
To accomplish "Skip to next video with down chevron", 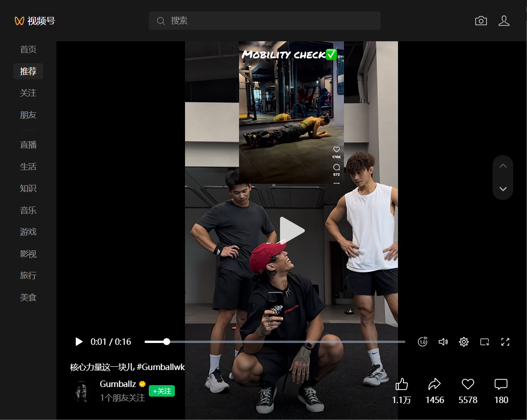I will (503, 189).
